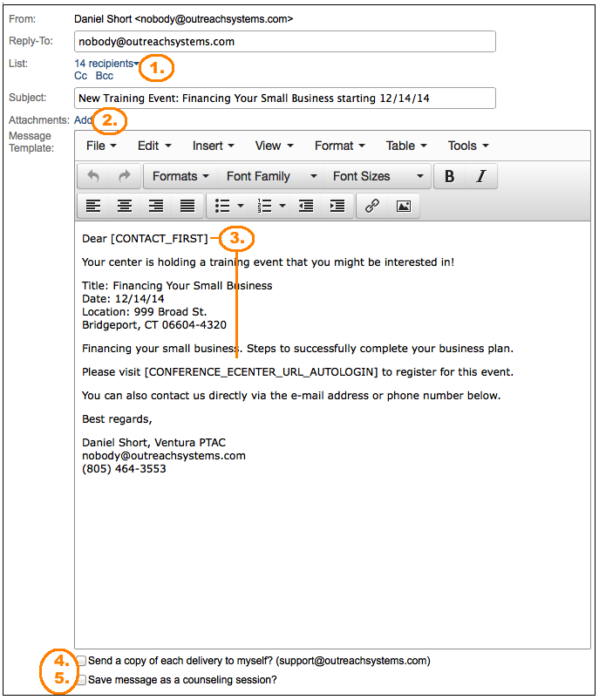Image resolution: width=599 pixels, height=700 pixels.
Task: Click the Redo arrow icon
Action: click(x=125, y=176)
